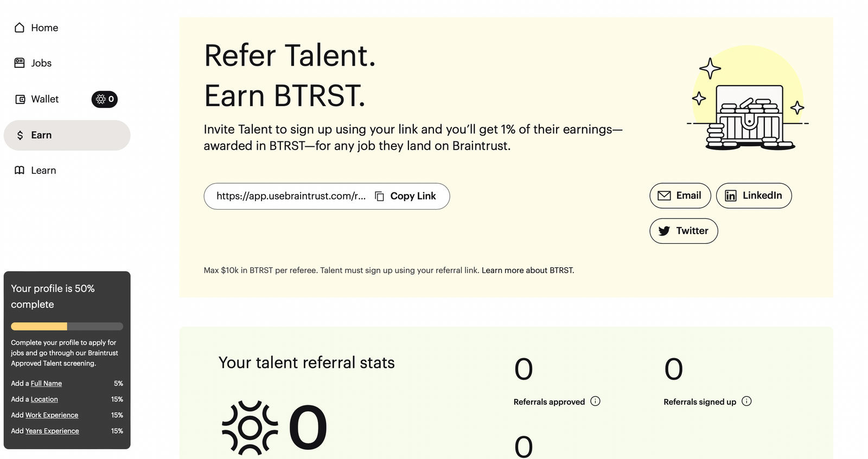Viewport: 868px width, 459px height.
Task: Open the info tooltip beside Referrals approved
Action: pos(596,401)
